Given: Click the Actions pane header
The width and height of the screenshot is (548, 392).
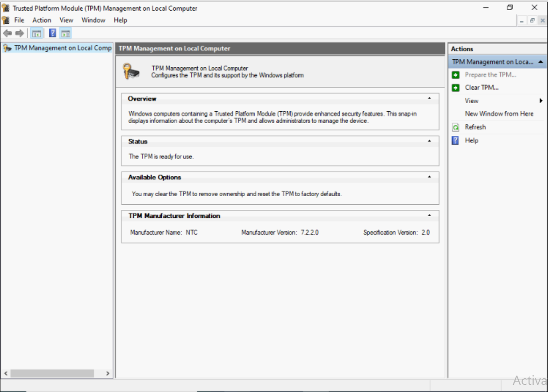Looking at the screenshot, I should tap(498, 49).
